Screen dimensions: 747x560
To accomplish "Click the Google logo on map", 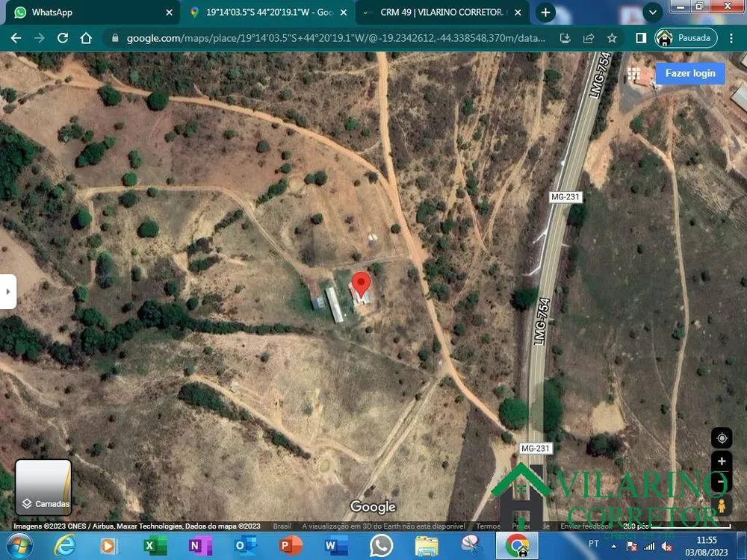I will pos(373,507).
